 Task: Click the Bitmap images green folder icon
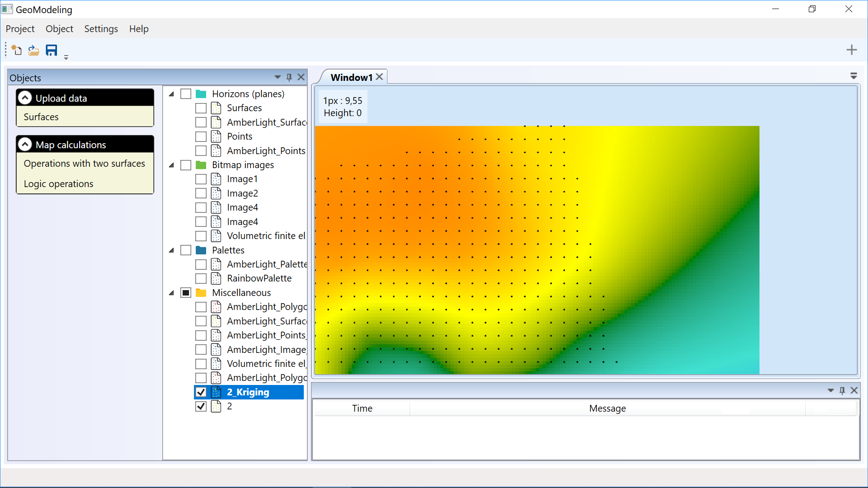[201, 165]
